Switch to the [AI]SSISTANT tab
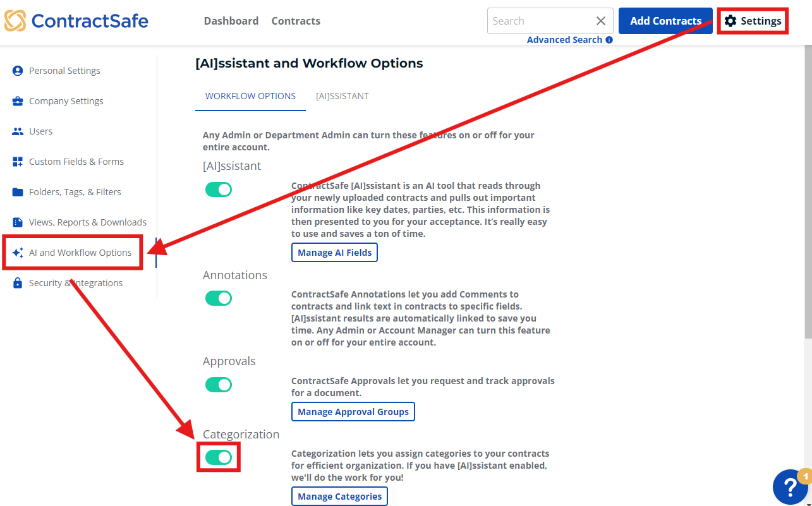This screenshot has height=506, width=812. click(x=342, y=96)
